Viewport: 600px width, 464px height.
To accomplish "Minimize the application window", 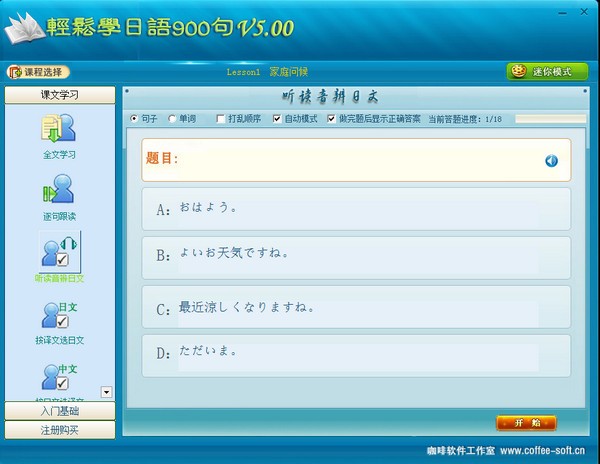I will click(x=562, y=13).
